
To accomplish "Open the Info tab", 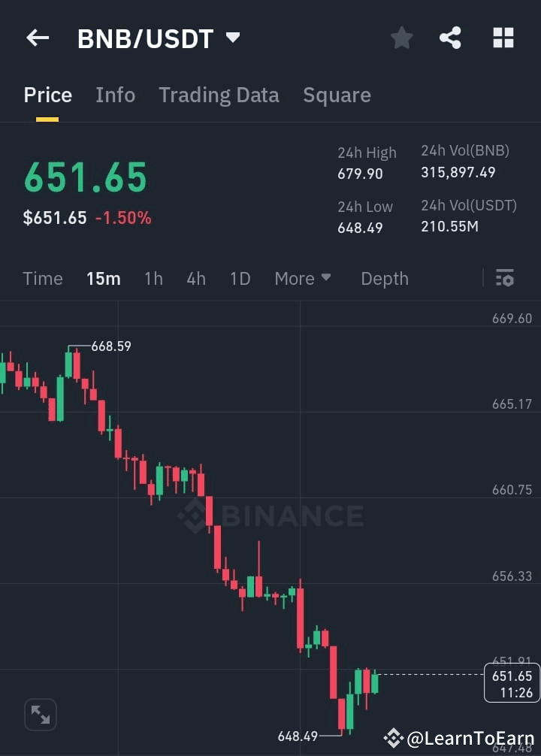I will point(115,95).
